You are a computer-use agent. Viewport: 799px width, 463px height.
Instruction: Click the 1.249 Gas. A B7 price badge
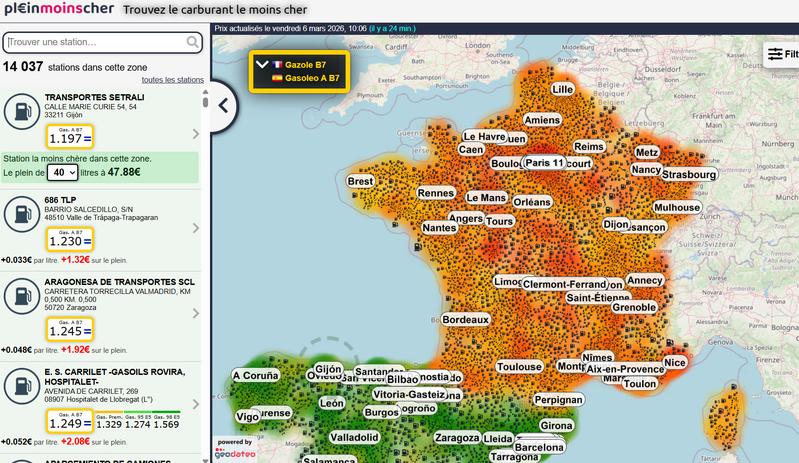pos(70,422)
